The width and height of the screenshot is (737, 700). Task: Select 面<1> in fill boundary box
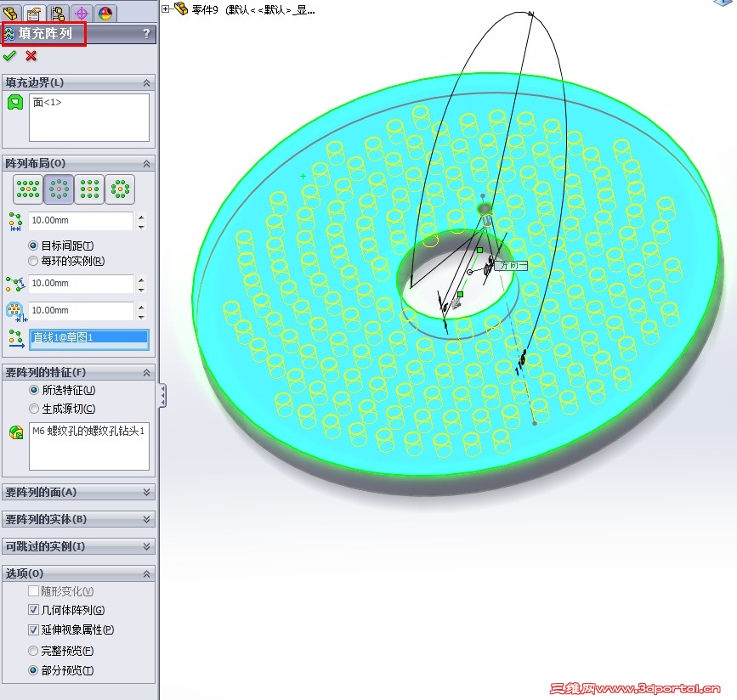pos(47,102)
